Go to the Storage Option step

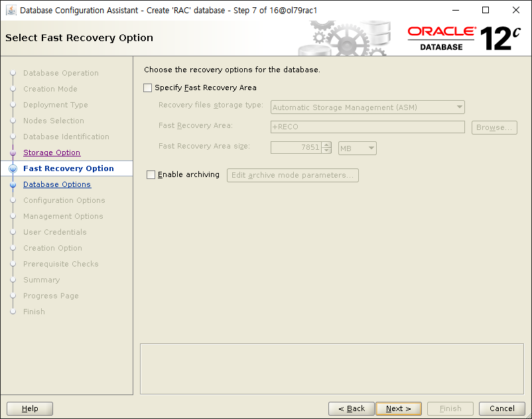click(x=52, y=152)
